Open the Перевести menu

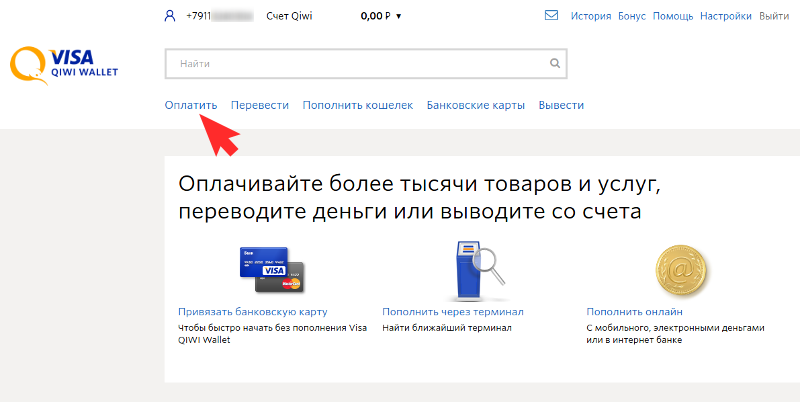click(x=260, y=105)
